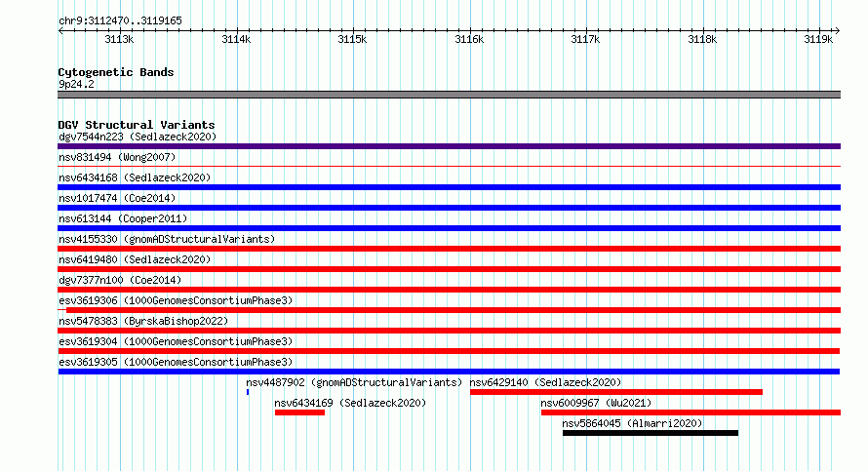
Task: Click the nsv6419480 (Sedlazeck2020) label
Action: (135, 259)
